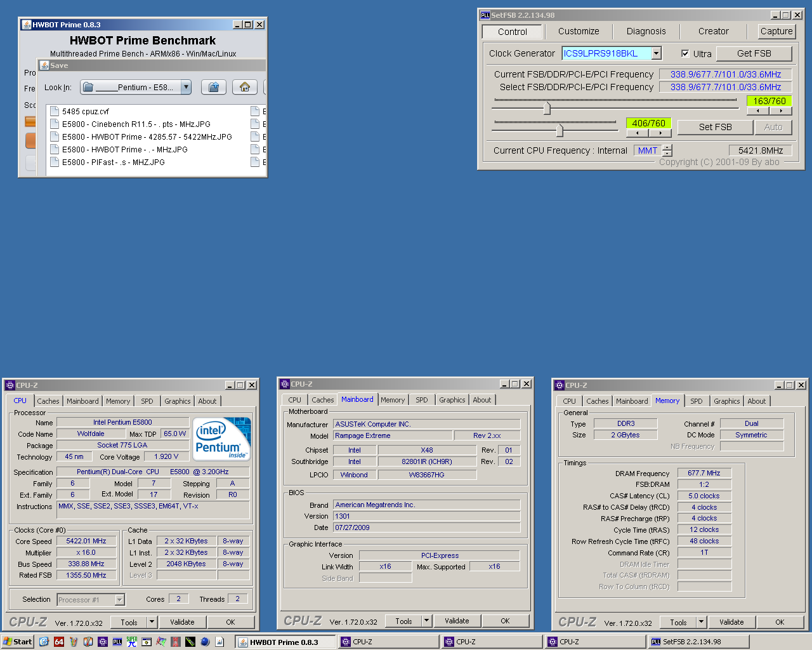812x650 pixels.
Task: Click left arrow under 163/760 value
Action: (757, 110)
